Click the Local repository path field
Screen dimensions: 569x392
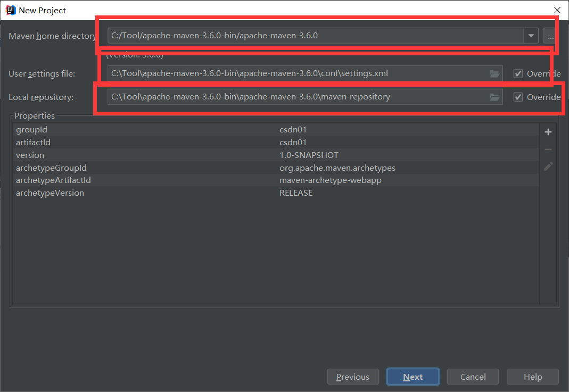tap(305, 97)
